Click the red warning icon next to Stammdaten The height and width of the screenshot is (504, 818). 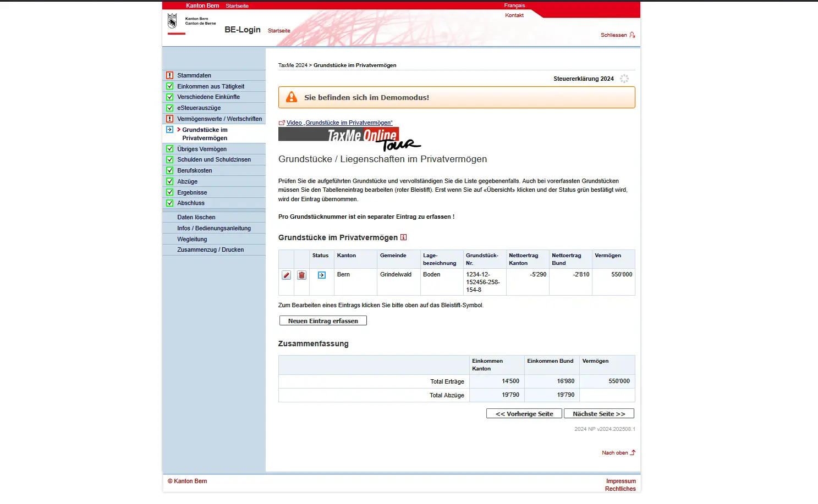click(x=170, y=75)
